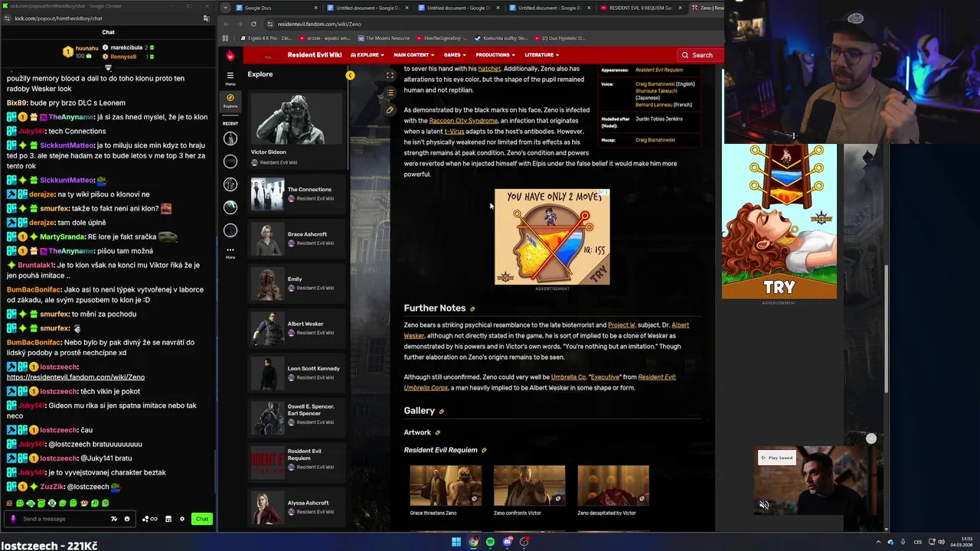Viewport: 980px width, 551px height.
Task: Collapse the Explore panel with yellow arrow
Action: click(x=350, y=75)
